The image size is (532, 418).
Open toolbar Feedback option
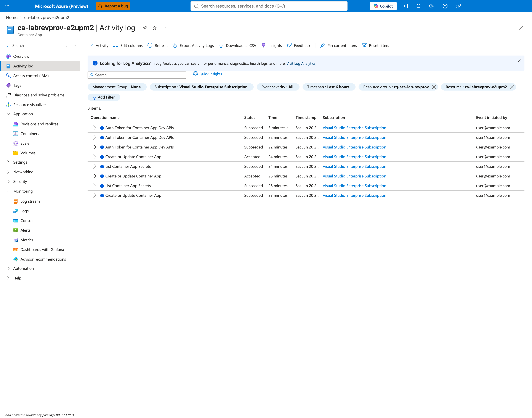coord(298,46)
